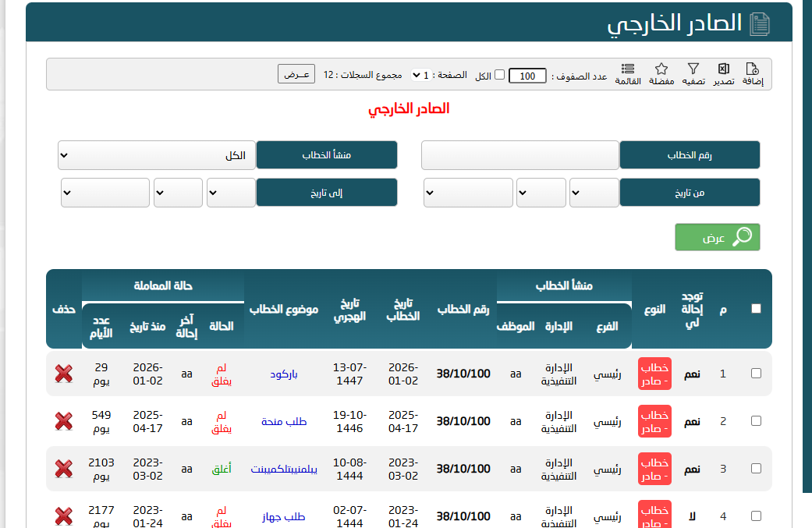This screenshot has height=528, width=812.
Task: Sort by the رقم الخطاب column header
Action: pos(463,309)
